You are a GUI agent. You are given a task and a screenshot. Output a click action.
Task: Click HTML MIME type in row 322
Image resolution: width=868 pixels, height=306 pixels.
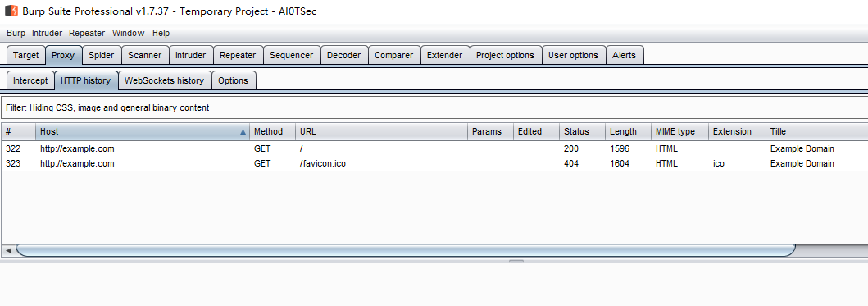click(666, 148)
